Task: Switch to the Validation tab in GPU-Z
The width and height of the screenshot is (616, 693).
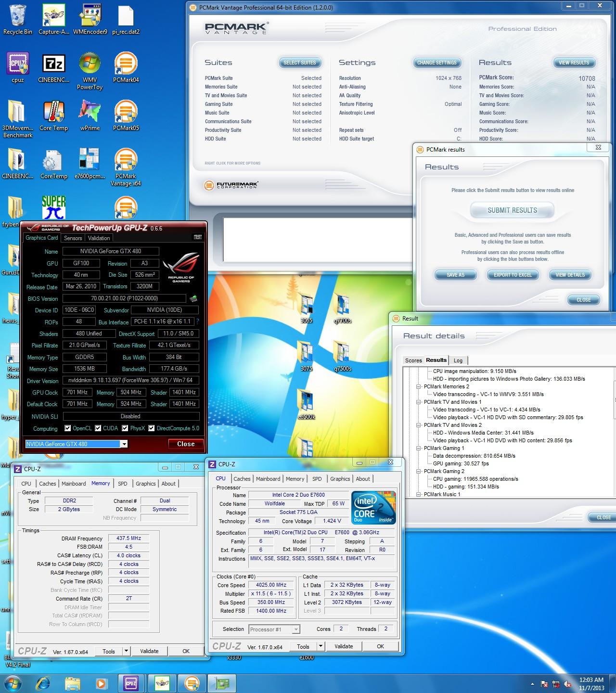Action: (x=99, y=238)
